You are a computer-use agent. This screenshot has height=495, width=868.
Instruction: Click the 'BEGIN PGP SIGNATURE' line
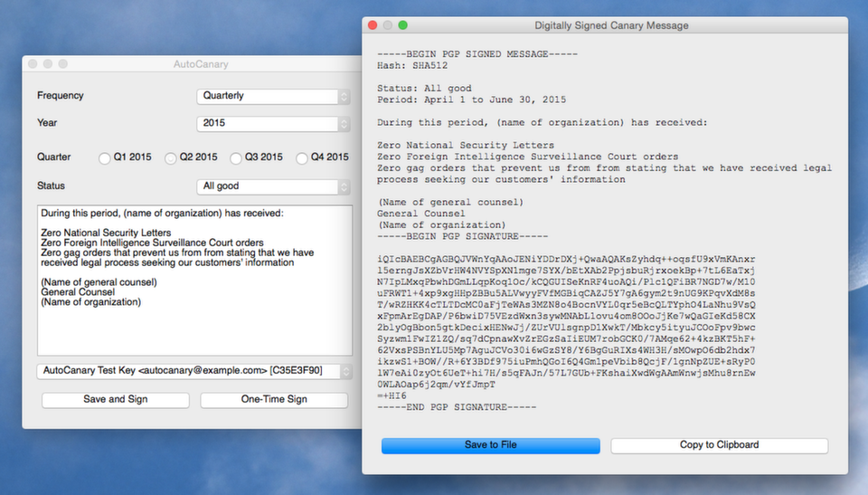click(x=462, y=236)
